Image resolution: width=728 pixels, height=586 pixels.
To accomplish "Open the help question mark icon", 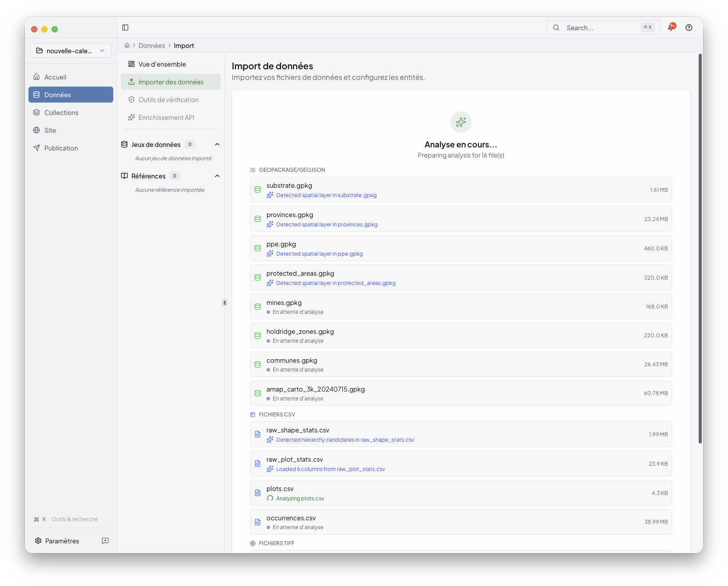I will point(689,28).
